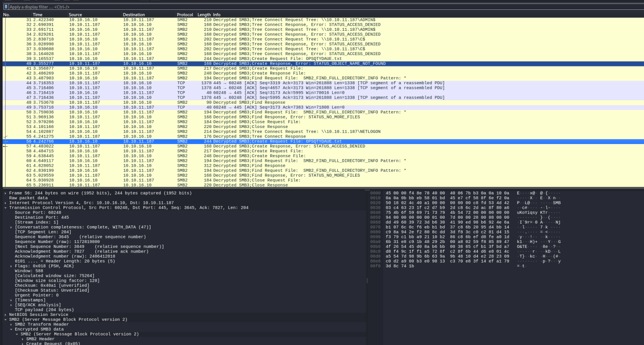The height and width of the screenshot is (345, 644).
Task: Expand the [SEQ/ACK analysis] node
Action: click(11, 305)
